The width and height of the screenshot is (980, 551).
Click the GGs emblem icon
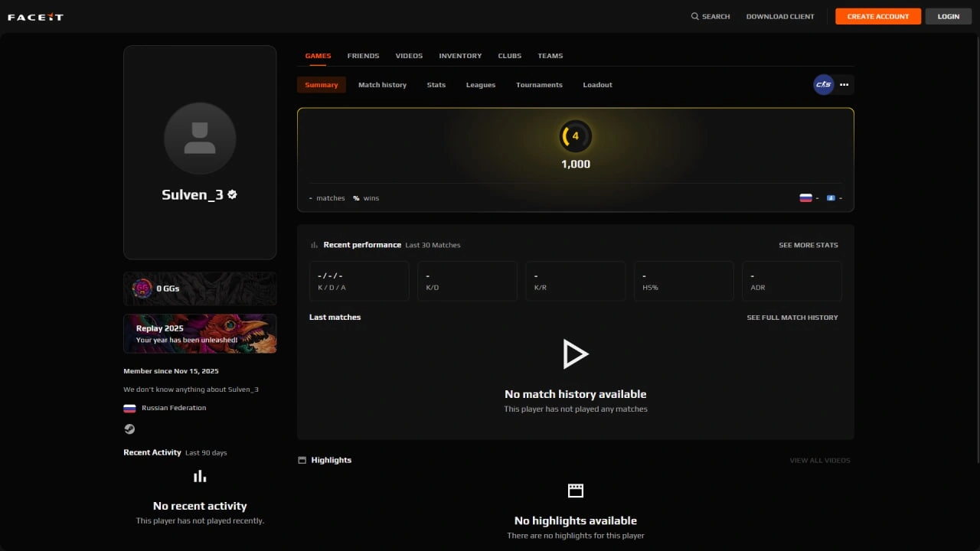pos(142,289)
